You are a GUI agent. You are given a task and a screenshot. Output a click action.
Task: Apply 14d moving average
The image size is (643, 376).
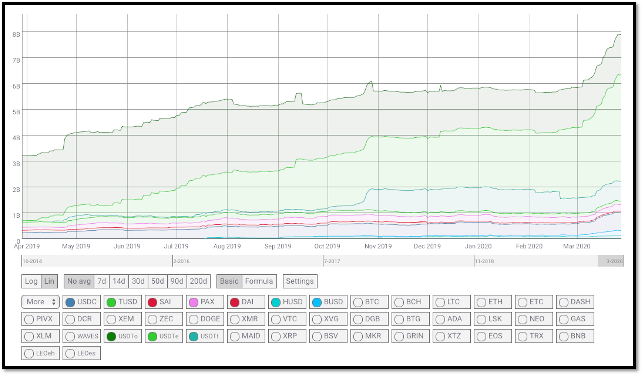pos(119,281)
